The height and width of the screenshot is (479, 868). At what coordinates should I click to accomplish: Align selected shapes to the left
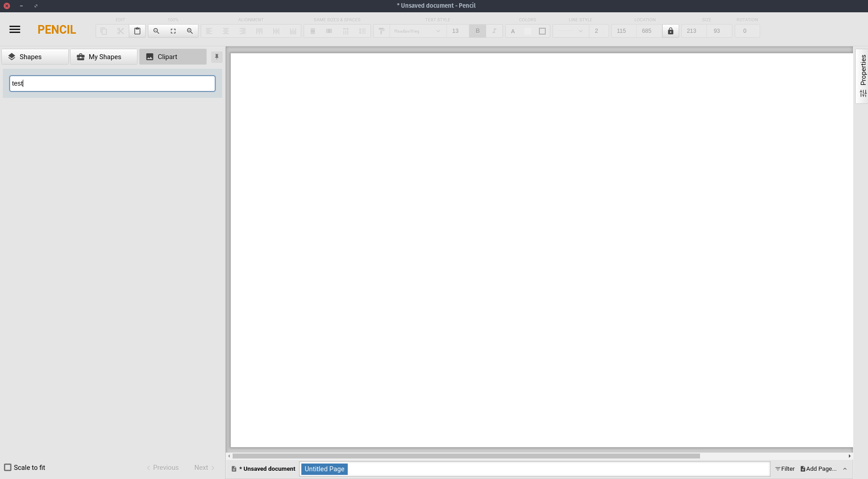coord(209,31)
